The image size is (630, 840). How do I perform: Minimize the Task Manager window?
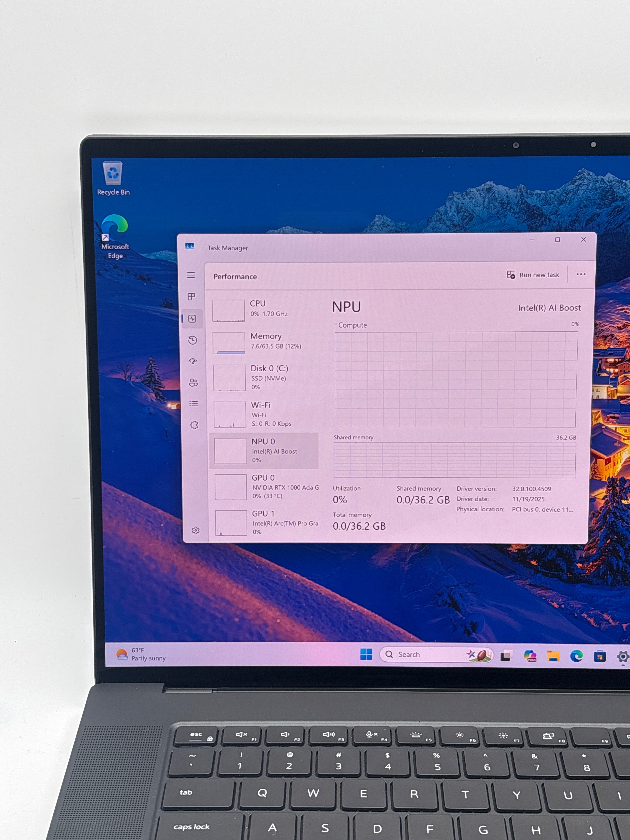pyautogui.click(x=532, y=240)
